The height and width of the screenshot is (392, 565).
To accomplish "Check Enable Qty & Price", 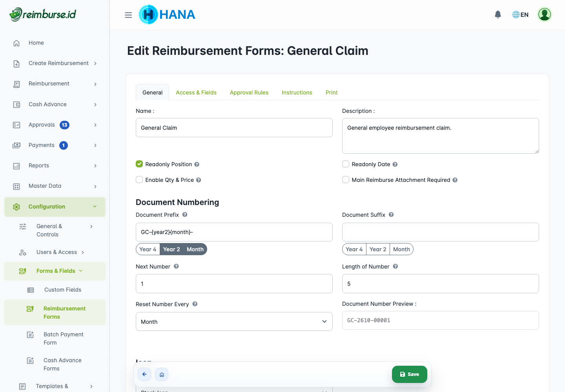I will click(139, 180).
